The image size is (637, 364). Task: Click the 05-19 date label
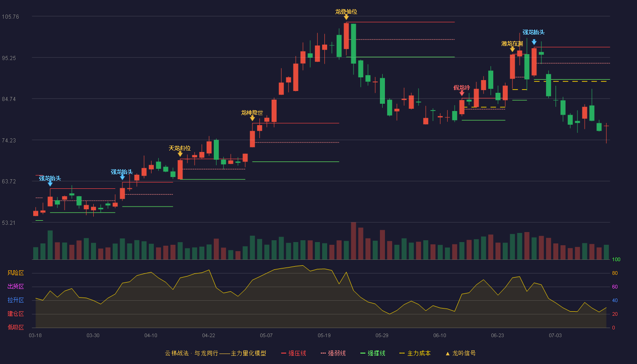tap(324, 335)
